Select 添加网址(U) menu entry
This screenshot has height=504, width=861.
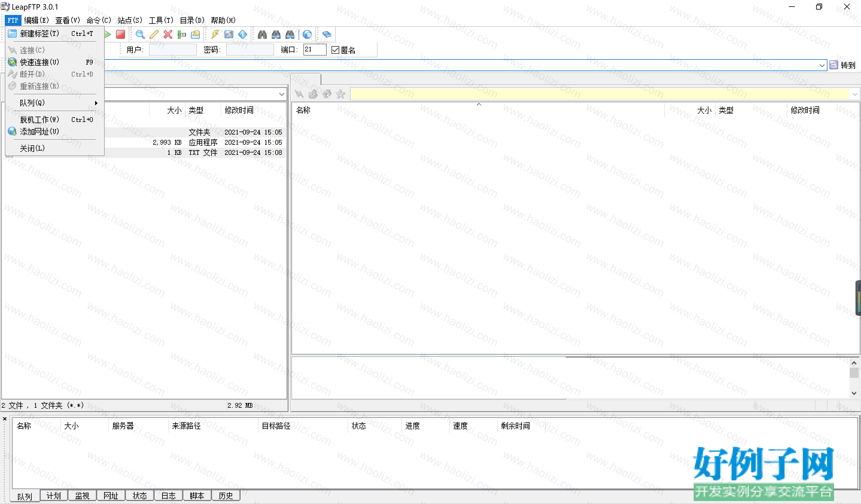[x=55, y=132]
